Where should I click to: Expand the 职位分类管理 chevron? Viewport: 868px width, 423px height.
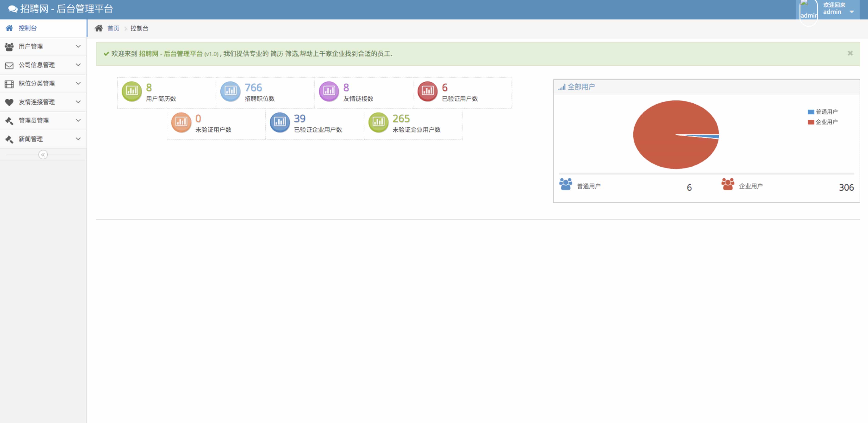click(x=78, y=83)
